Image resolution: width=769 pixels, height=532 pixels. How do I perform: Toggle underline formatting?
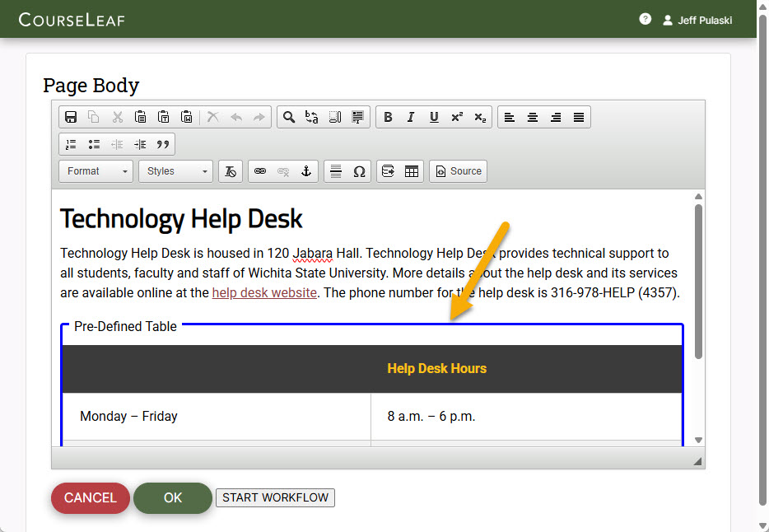[434, 117]
